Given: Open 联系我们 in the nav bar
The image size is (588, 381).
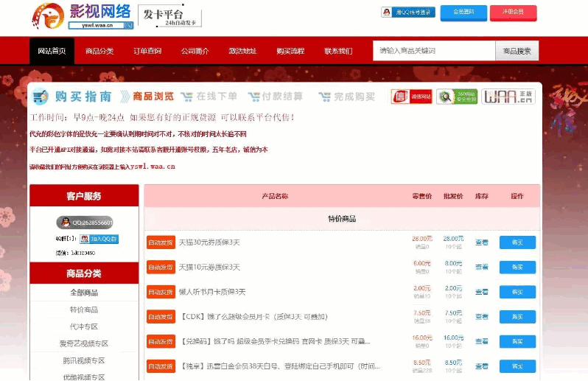Looking at the screenshot, I should click(338, 51).
